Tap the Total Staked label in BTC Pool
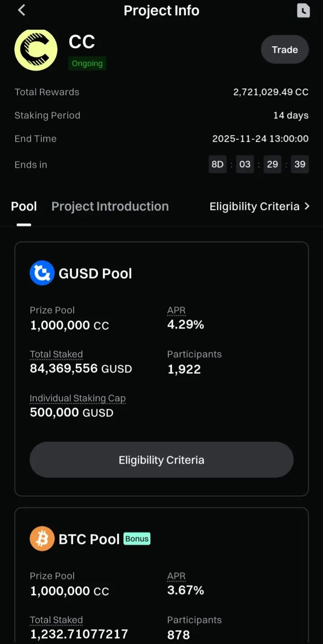 (56, 620)
